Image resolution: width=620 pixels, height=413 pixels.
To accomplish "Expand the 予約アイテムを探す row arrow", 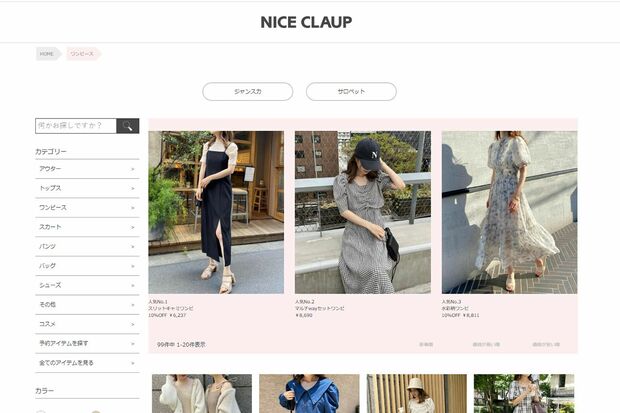I will click(x=133, y=344).
